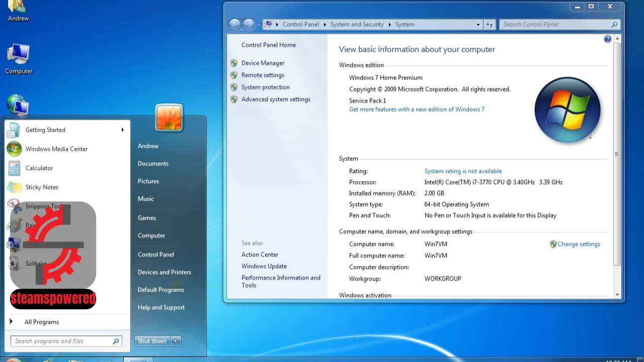The height and width of the screenshot is (362, 644).
Task: Open recent pages dropdown next to Forward
Action: (x=259, y=24)
